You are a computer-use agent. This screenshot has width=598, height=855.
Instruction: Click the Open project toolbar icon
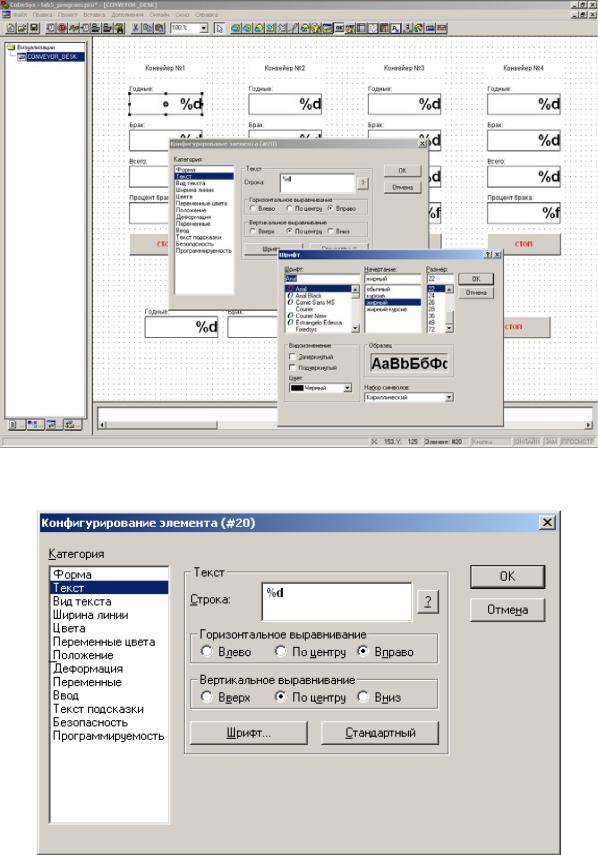[22, 28]
